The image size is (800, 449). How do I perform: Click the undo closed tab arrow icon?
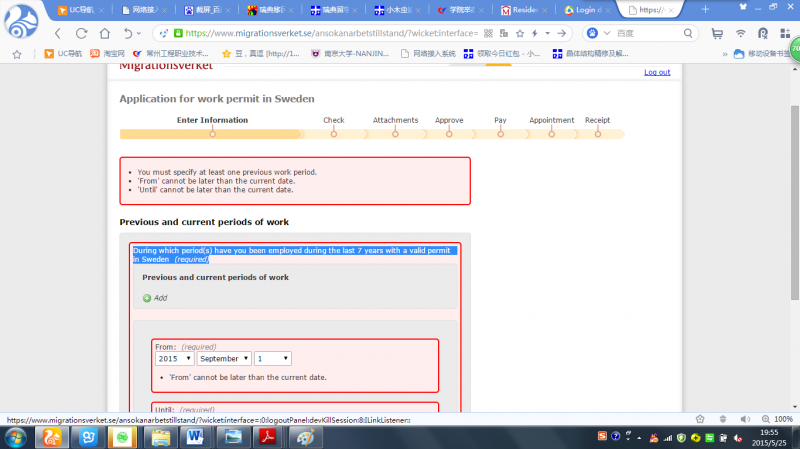coord(127,34)
